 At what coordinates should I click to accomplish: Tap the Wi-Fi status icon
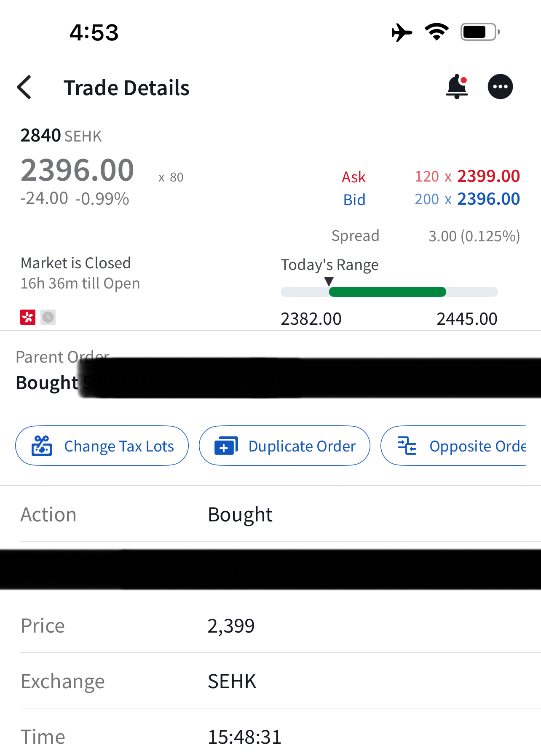[x=437, y=32]
